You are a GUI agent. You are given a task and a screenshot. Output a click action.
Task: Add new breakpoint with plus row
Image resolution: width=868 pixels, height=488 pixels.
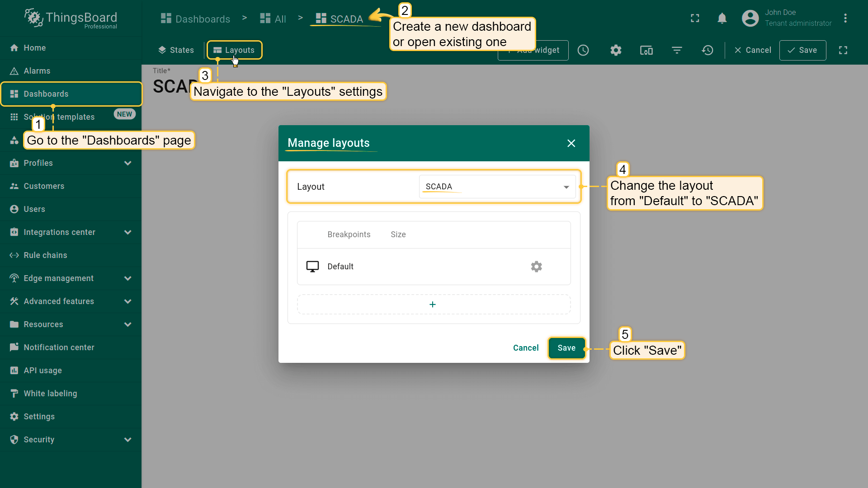(x=433, y=305)
